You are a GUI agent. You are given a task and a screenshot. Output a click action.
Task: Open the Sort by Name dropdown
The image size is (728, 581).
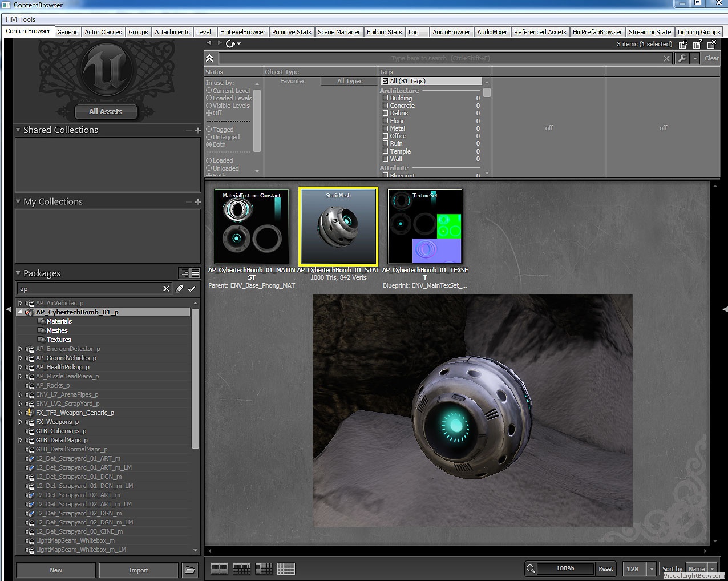712,569
